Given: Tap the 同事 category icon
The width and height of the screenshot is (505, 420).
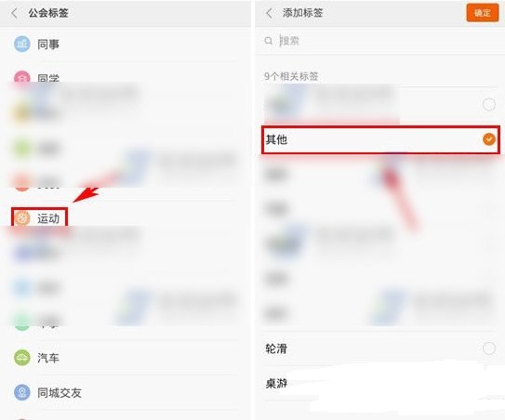Looking at the screenshot, I should tap(22, 44).
